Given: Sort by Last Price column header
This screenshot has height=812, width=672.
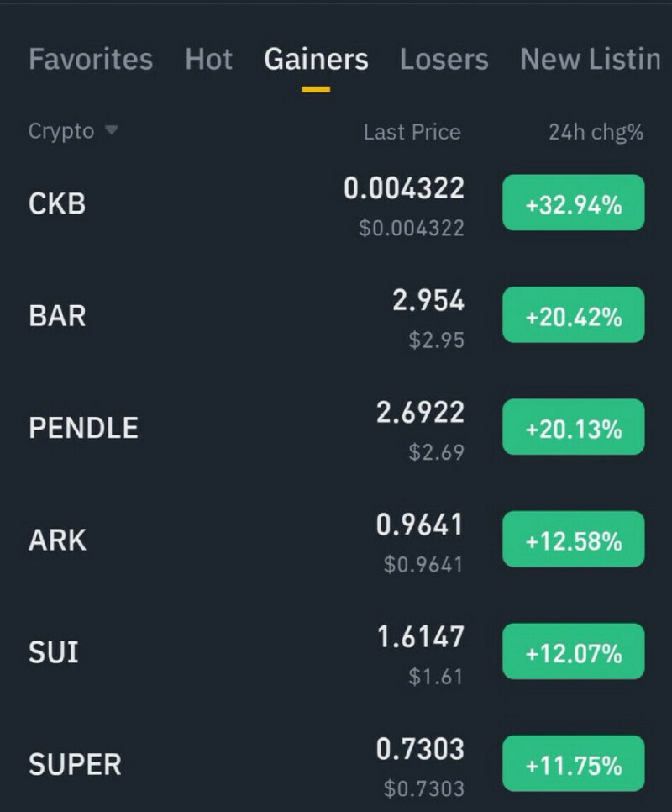Looking at the screenshot, I should pyautogui.click(x=412, y=132).
